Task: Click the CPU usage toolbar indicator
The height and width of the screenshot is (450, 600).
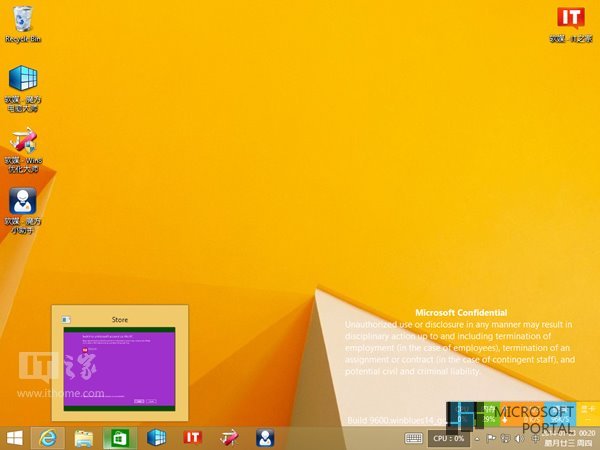Action: 448,439
